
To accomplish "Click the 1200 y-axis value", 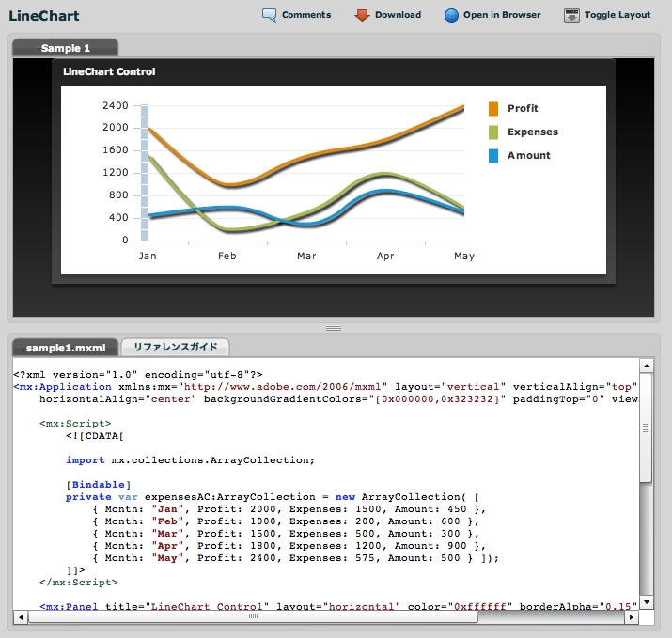I will coord(116,172).
